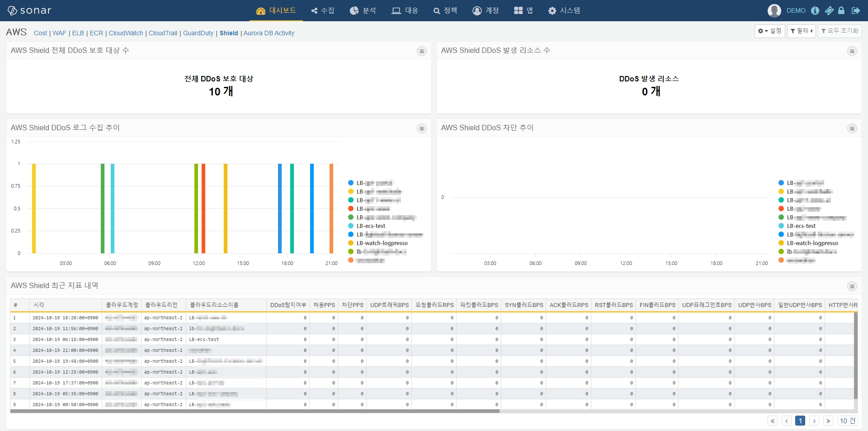
Task: Click green legend dot in 로그 수집 추이 chart
Action: [x=351, y=218]
